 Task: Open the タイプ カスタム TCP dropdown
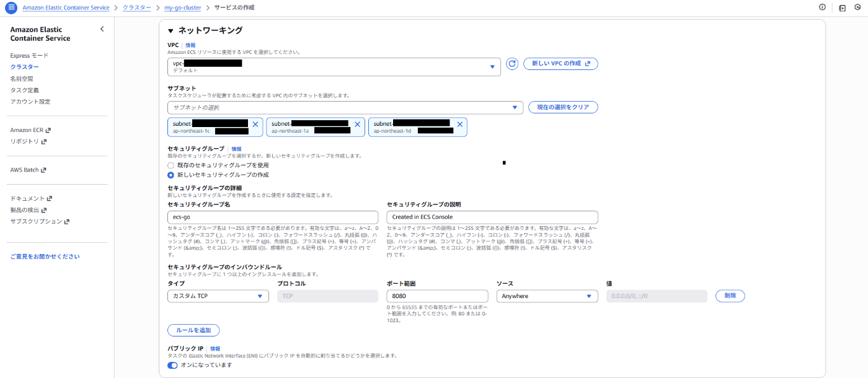coord(218,296)
